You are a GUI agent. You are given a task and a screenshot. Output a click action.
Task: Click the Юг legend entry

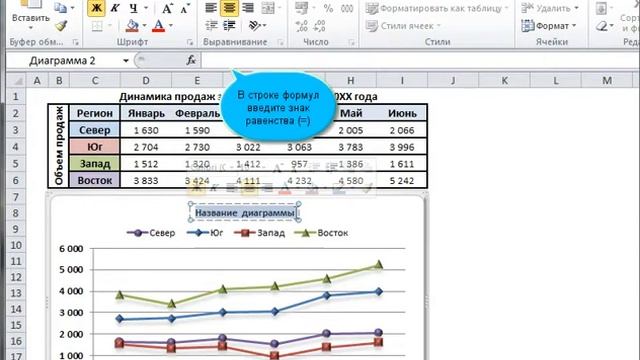tap(205, 233)
